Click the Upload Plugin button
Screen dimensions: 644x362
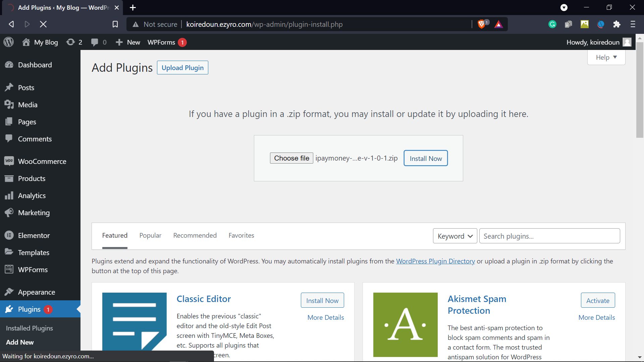click(182, 68)
